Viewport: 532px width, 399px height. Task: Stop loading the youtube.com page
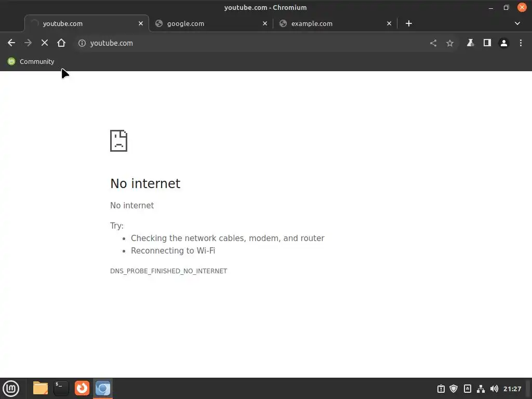pyautogui.click(x=45, y=43)
